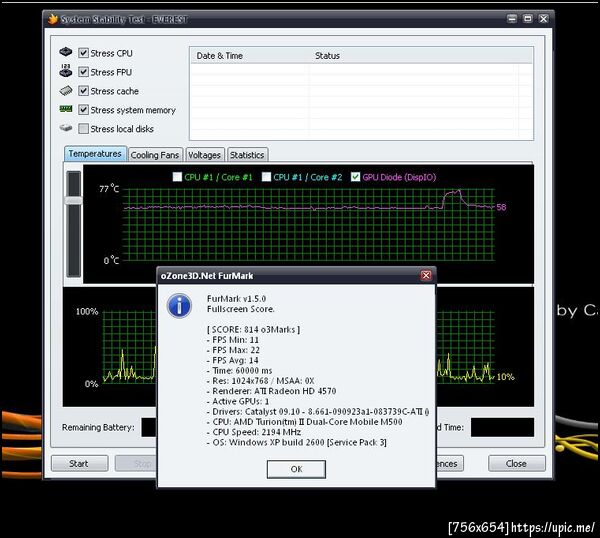
Task: Open the Cooling Fans tab
Action: pyautogui.click(x=155, y=155)
